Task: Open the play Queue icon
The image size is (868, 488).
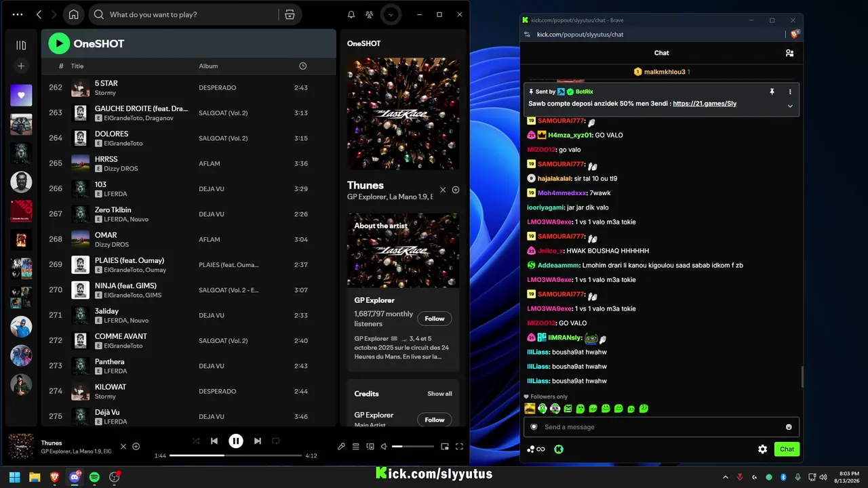Action: tap(355, 447)
